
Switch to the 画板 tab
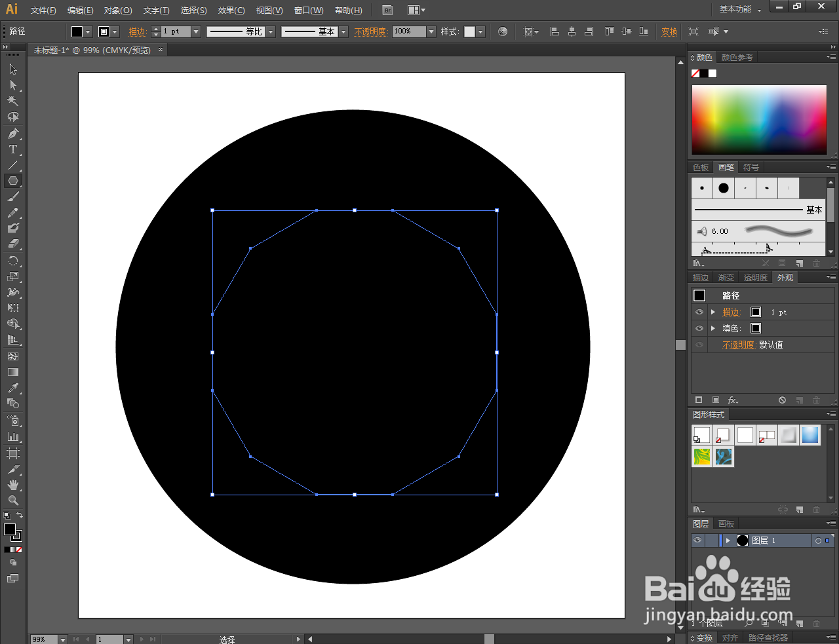coord(726,524)
